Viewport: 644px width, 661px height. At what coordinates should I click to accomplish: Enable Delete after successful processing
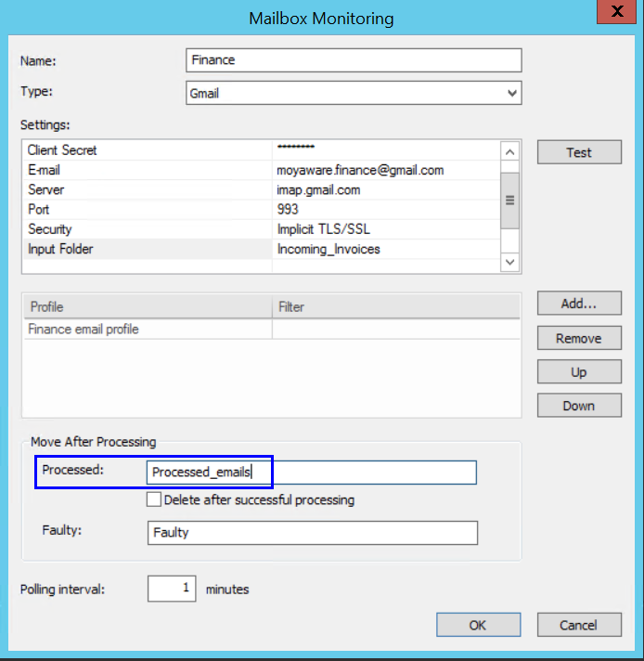[154, 499]
